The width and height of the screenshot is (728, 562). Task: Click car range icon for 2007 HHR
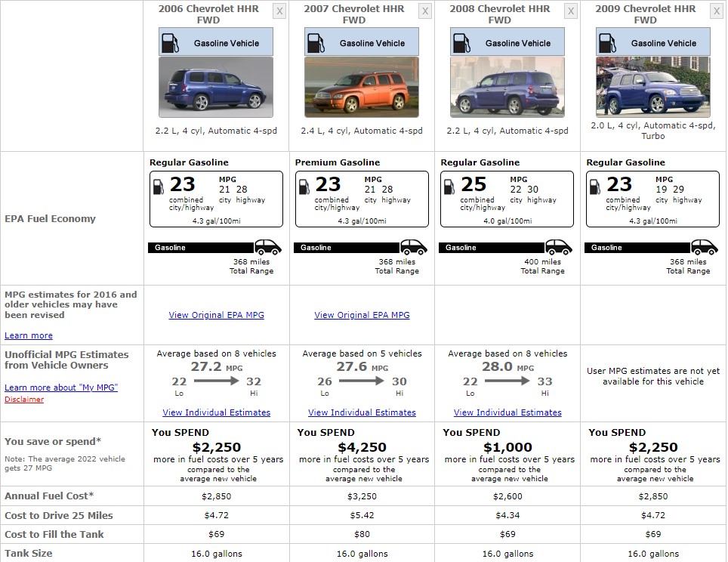click(414, 247)
